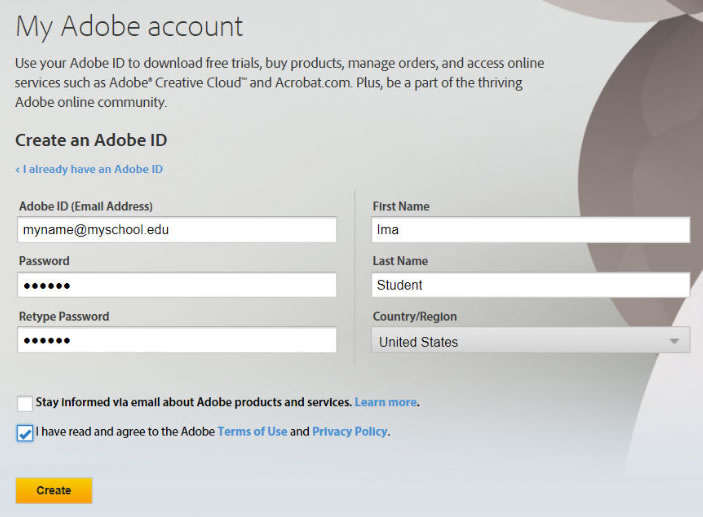Image resolution: width=703 pixels, height=517 pixels.
Task: Uncheck the 'I have read and agree' checkbox
Action: tap(25, 433)
